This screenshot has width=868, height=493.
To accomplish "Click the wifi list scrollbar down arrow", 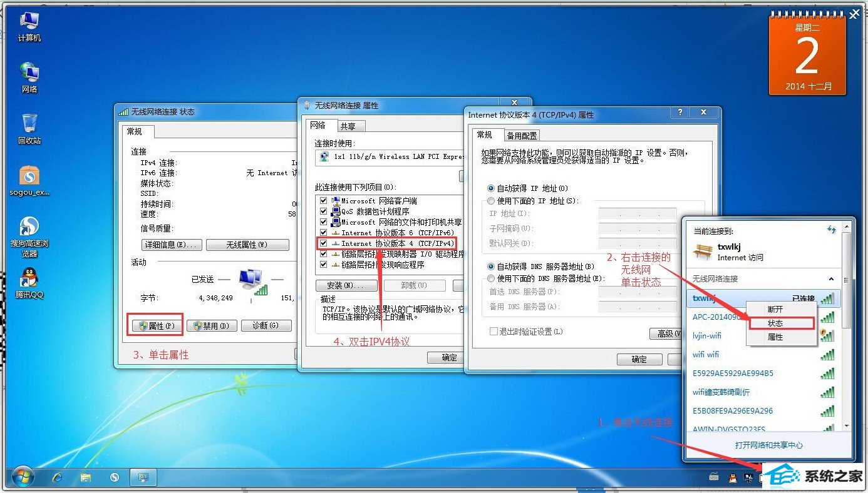I will click(847, 426).
